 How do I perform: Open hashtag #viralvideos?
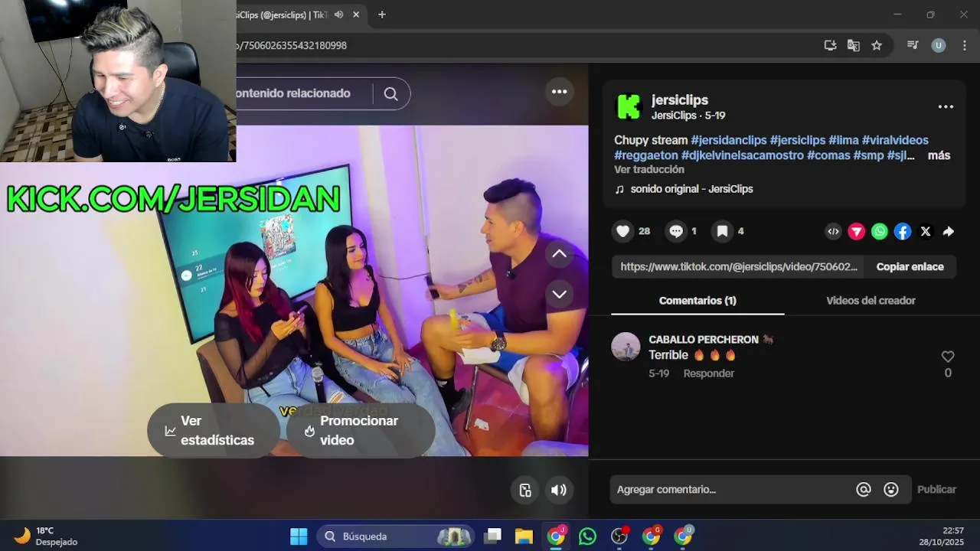[x=895, y=140]
